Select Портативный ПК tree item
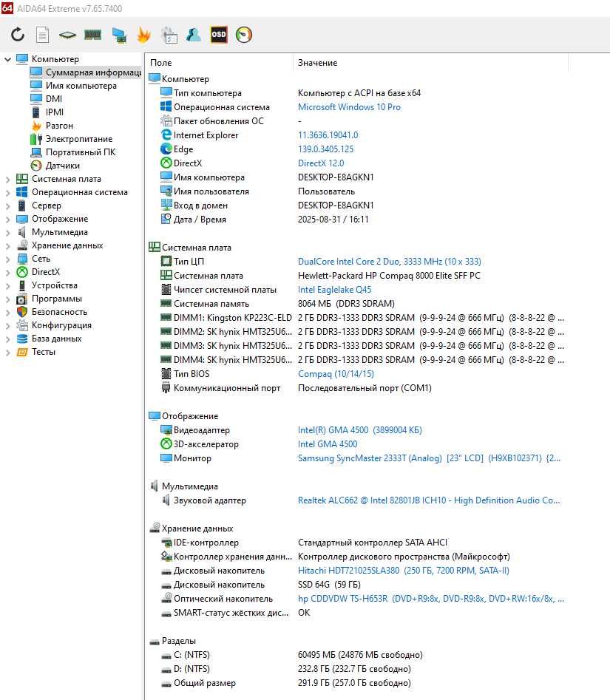Viewport: 610px width, 700px height. click(81, 152)
